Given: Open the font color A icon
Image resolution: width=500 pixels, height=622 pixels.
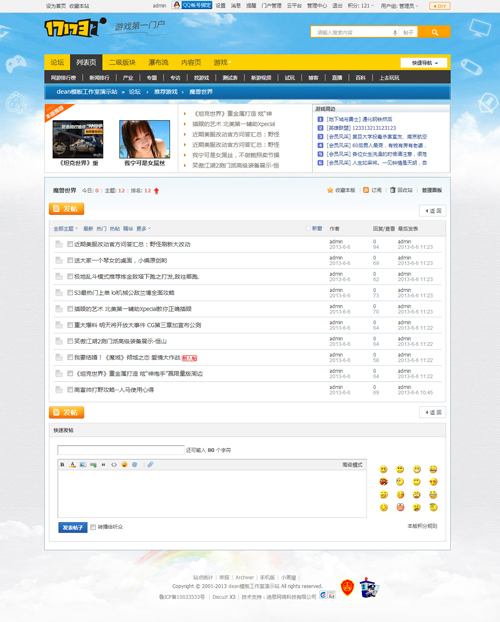Looking at the screenshot, I should [73, 465].
